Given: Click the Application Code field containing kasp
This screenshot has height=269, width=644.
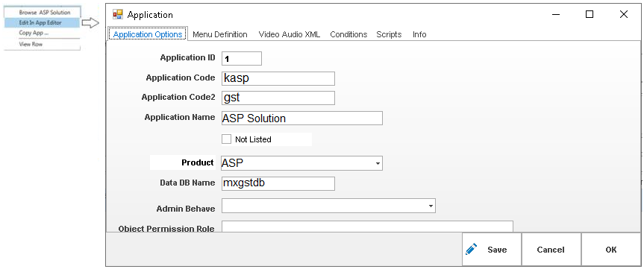Looking at the screenshot, I should pos(278,78).
